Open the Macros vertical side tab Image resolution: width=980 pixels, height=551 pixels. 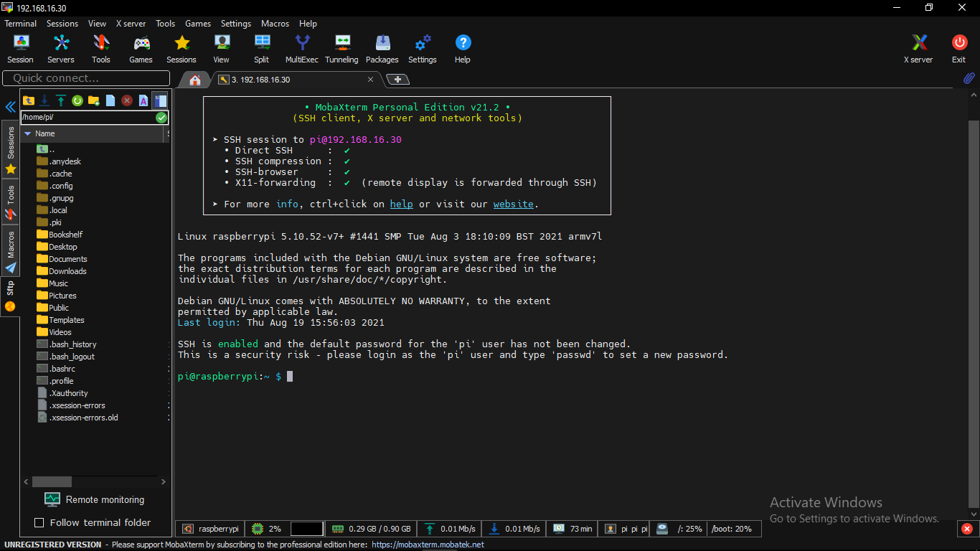[x=11, y=251]
